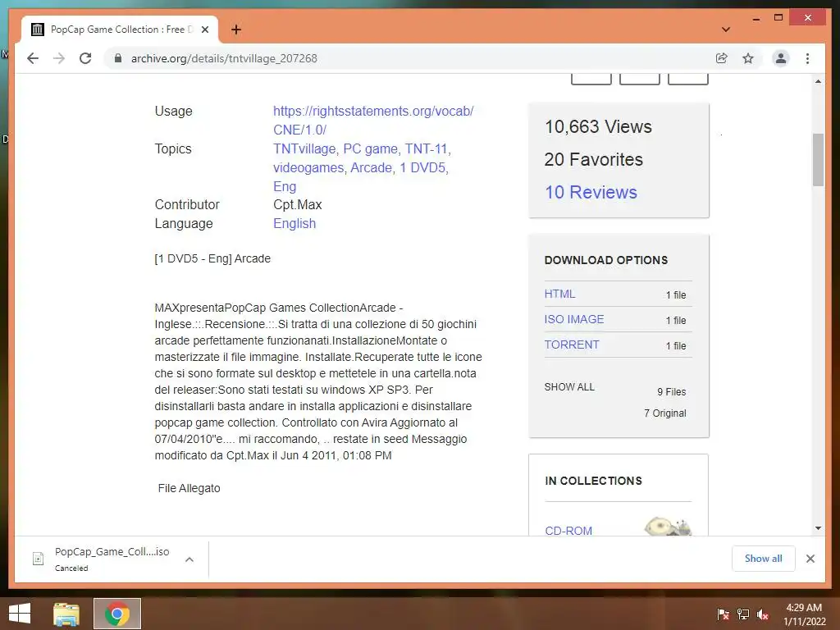
Task: Click the Chrome taskbar icon
Action: tap(117, 614)
